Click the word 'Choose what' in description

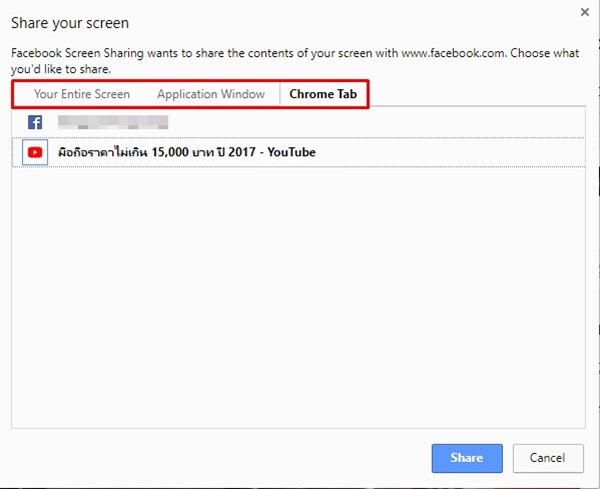click(545, 53)
